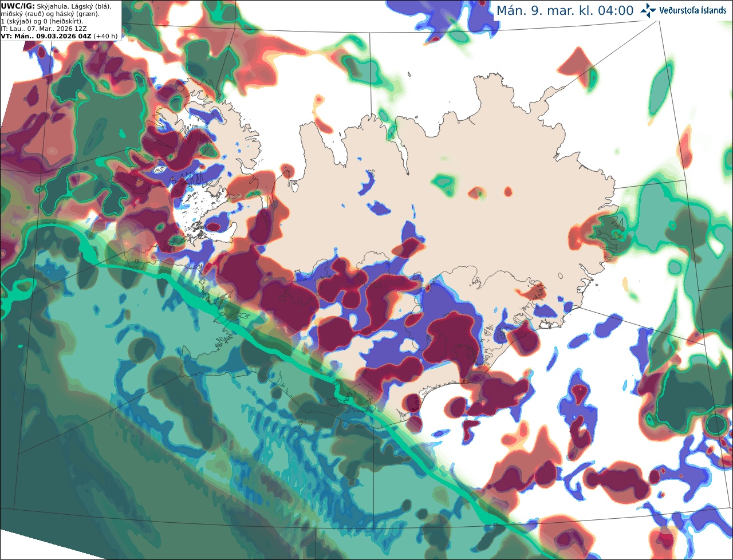Click the "Veðurstofa Íslands" name text
733x560 pixels.
tap(693, 10)
